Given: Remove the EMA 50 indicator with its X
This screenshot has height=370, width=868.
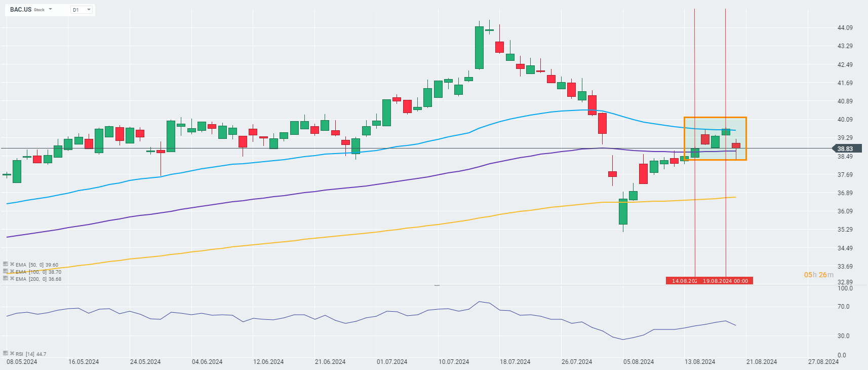Looking at the screenshot, I should [x=12, y=264].
